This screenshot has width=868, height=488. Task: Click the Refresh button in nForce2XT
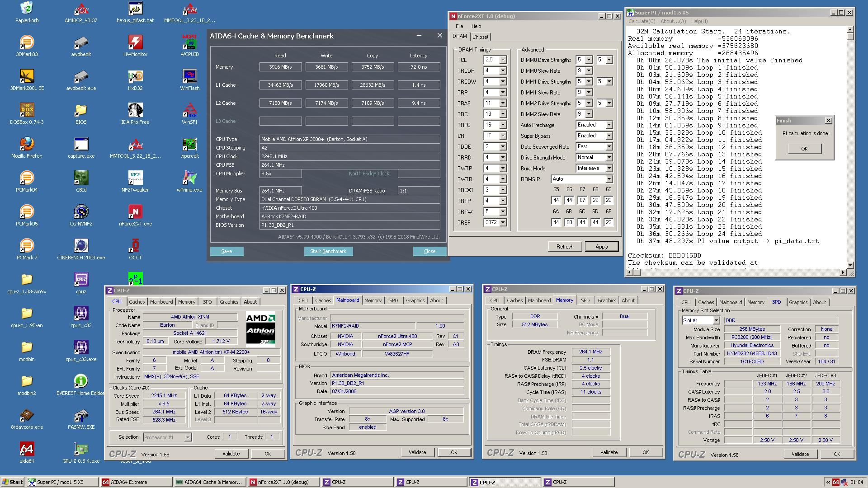565,247
